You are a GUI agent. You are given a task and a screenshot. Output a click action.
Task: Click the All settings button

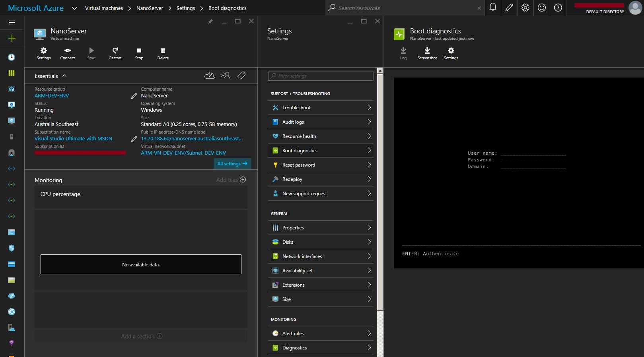(x=232, y=164)
